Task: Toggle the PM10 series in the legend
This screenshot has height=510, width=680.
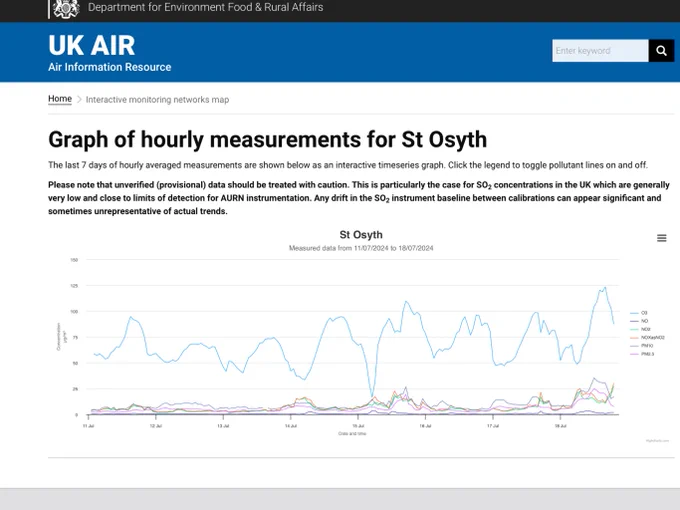Action: pos(642,346)
